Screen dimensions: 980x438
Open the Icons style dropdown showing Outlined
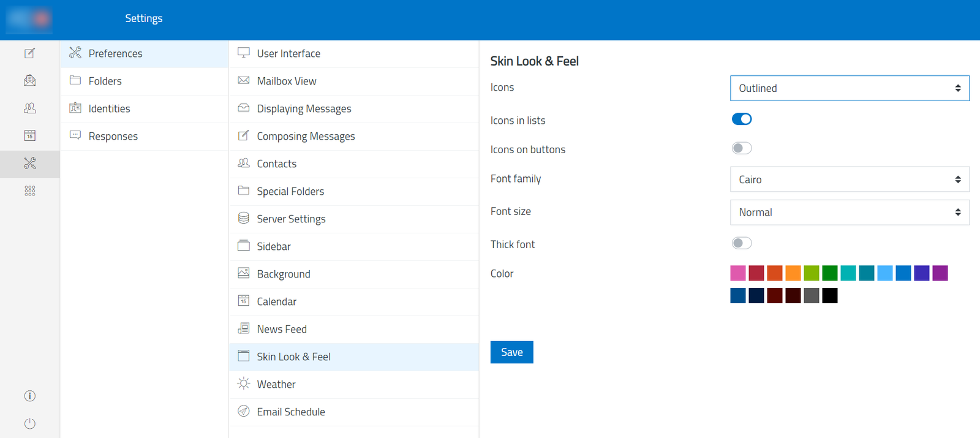point(850,88)
